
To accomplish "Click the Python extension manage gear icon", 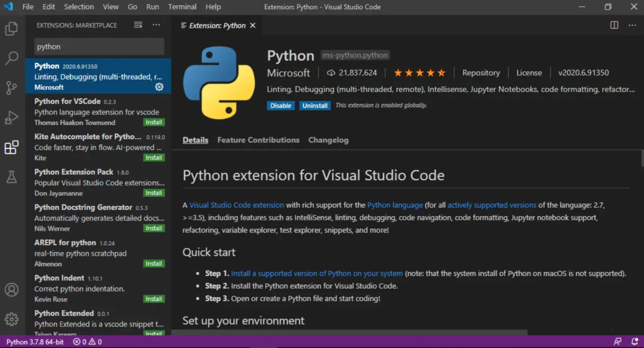I will coord(159,87).
